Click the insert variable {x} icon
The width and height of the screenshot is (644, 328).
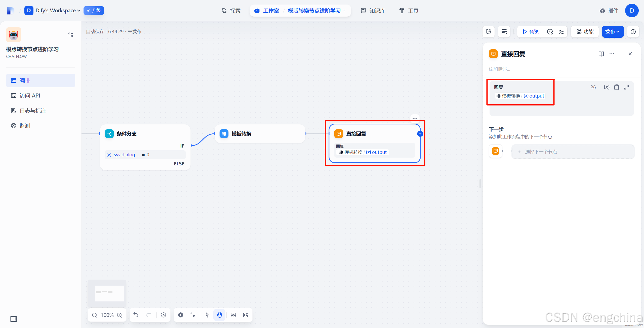pos(607,87)
